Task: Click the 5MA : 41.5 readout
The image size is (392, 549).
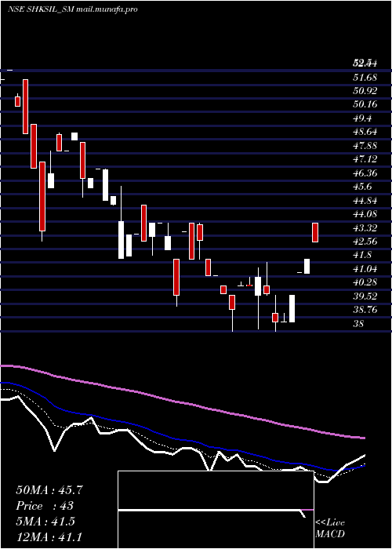Action: (45, 522)
